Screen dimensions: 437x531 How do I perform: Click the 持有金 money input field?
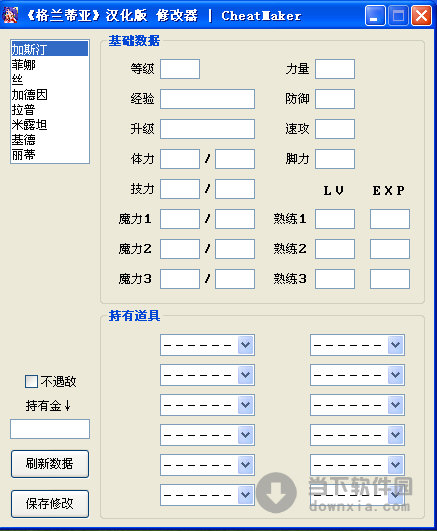(50, 429)
